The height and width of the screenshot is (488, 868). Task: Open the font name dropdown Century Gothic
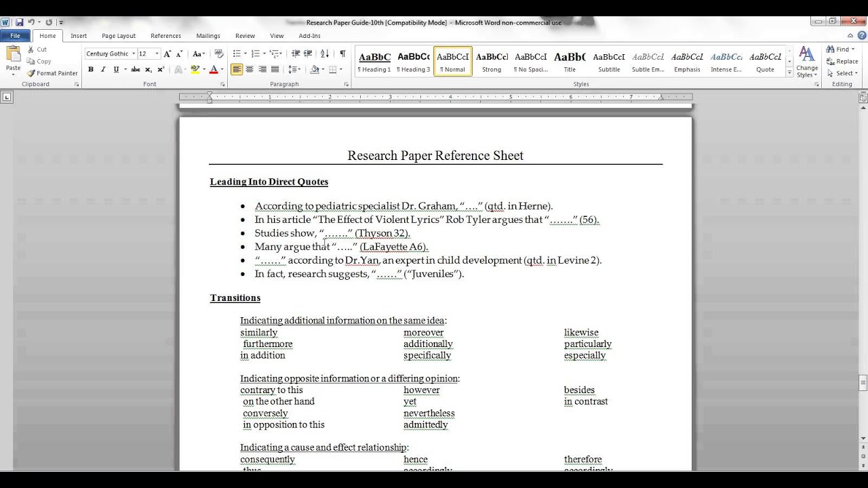point(133,54)
